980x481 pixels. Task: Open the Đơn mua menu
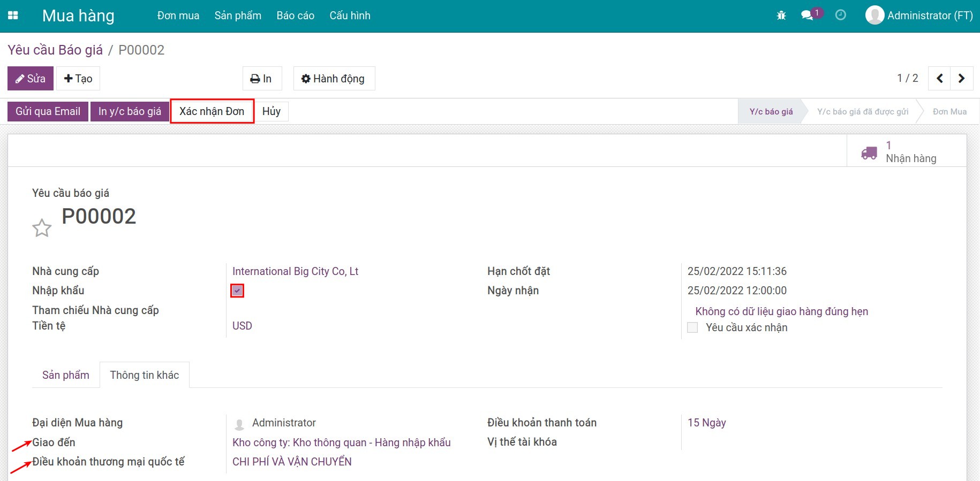[x=178, y=16]
